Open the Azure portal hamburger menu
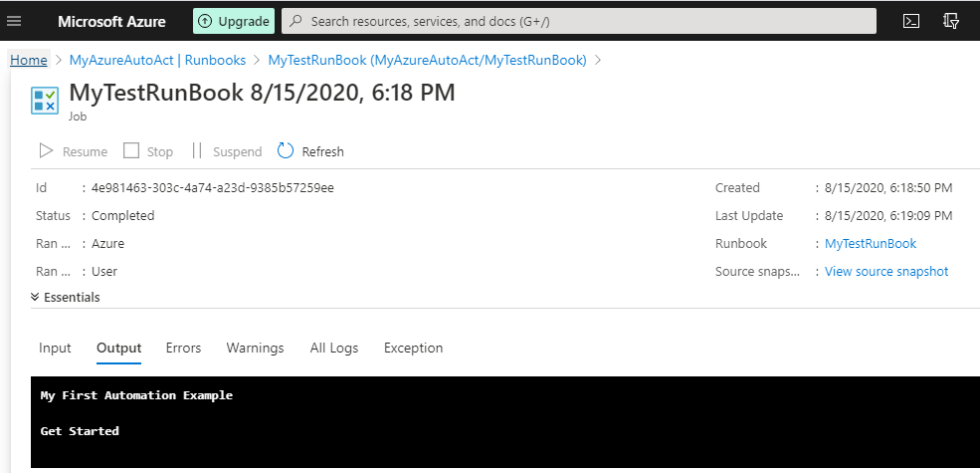This screenshot has width=980, height=473. pyautogui.click(x=14, y=21)
